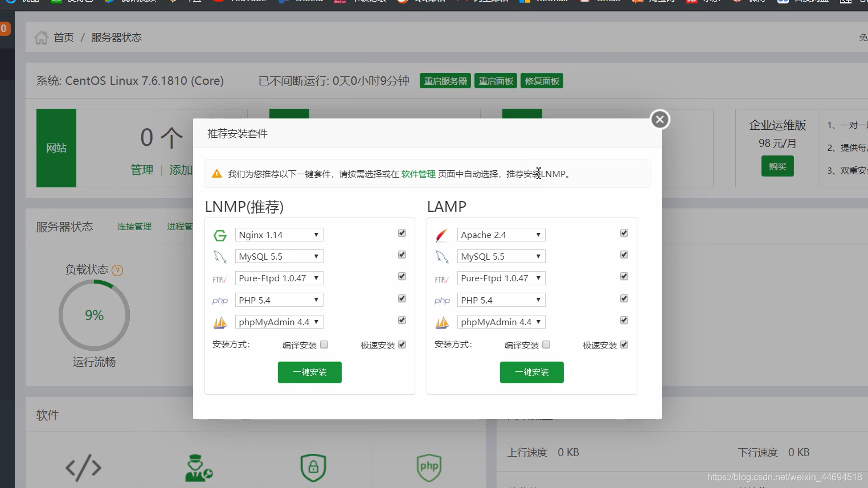Uncheck the LAMP phpMyAdmin 4.4 checkbox
The image size is (868, 488).
[x=624, y=320]
